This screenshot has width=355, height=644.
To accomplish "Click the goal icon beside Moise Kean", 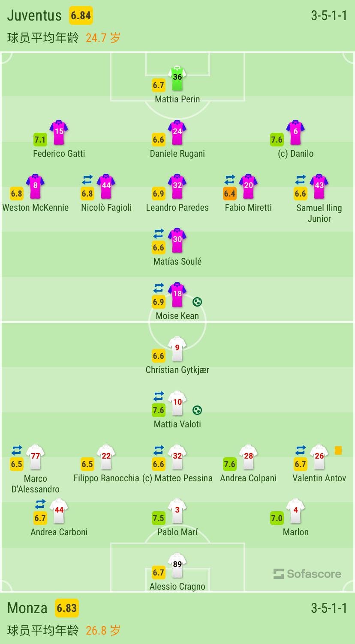I will [197, 302].
